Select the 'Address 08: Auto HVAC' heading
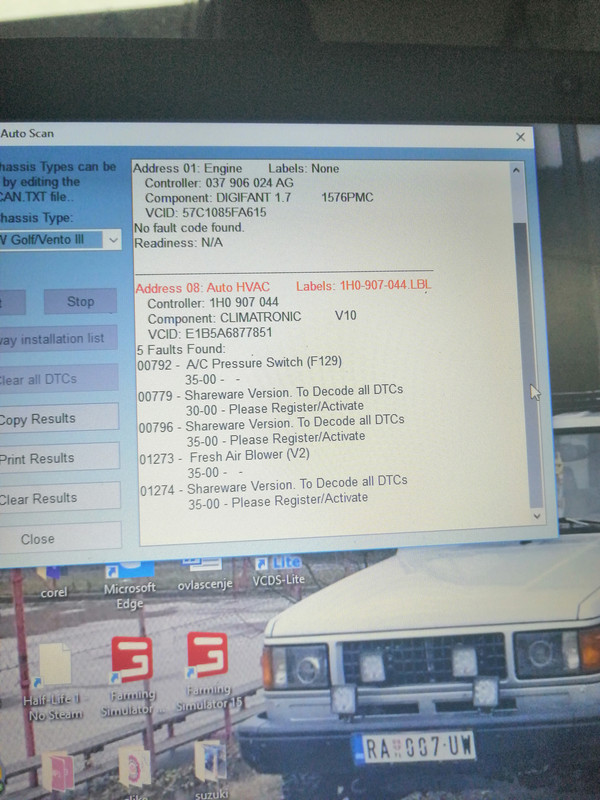Viewport: 600px width, 800px height. pyautogui.click(x=203, y=288)
